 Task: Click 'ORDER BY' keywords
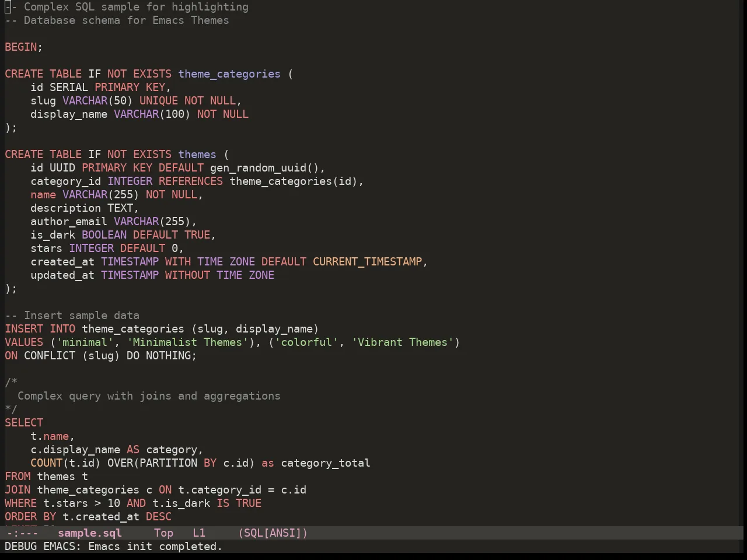(x=30, y=517)
